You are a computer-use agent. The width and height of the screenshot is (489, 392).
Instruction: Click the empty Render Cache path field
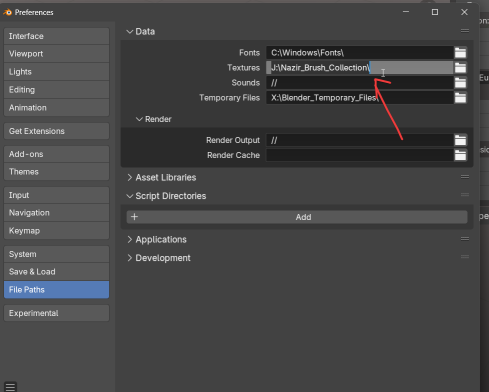click(x=360, y=155)
